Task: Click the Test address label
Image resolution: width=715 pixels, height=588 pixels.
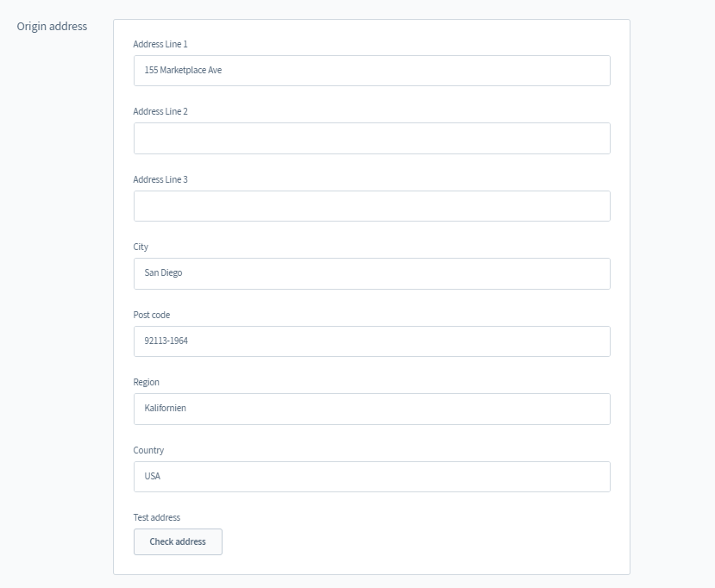Action: [156, 517]
